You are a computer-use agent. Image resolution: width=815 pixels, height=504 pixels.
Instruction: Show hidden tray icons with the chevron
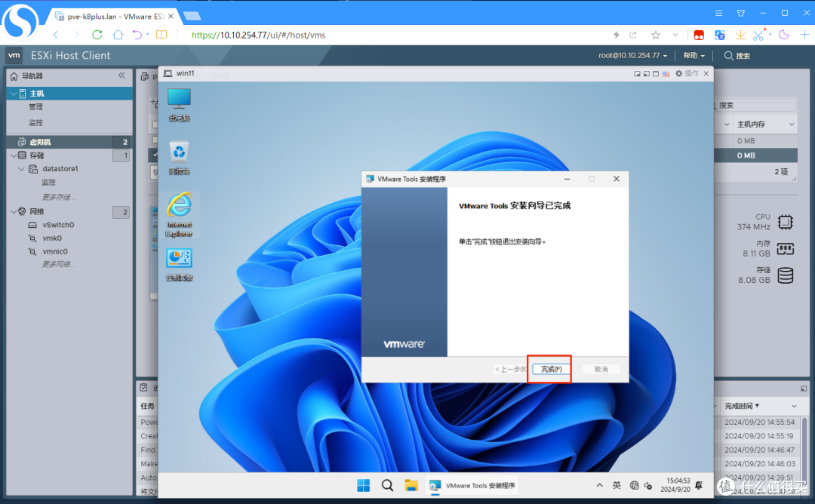599,485
